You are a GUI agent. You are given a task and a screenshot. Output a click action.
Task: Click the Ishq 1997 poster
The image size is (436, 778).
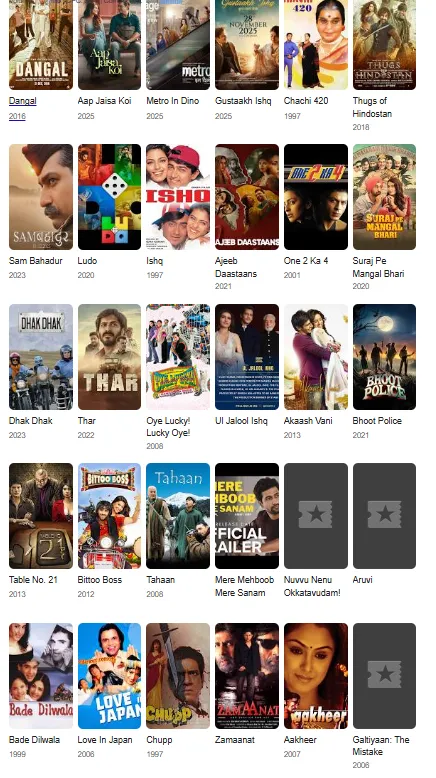tap(178, 197)
